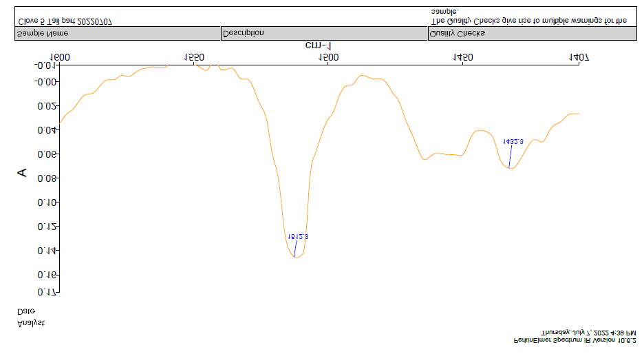644x354 pixels.
Task: Click the A absorbance axis label
Action: (22, 173)
